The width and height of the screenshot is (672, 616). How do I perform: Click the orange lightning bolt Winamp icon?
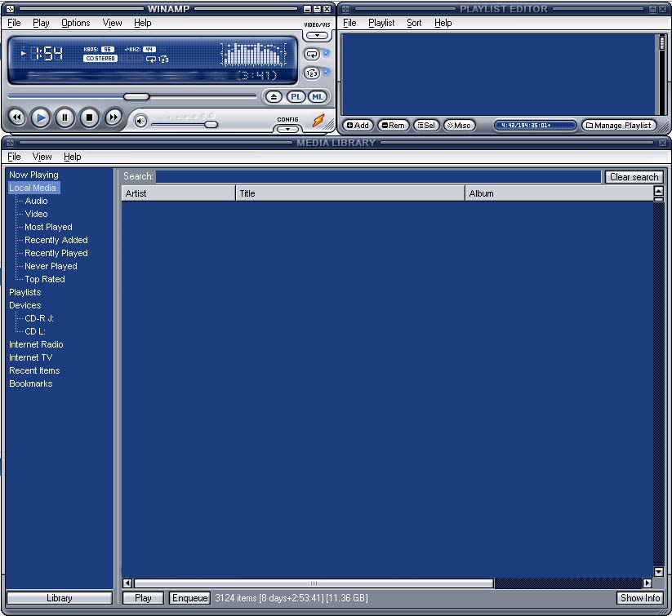click(318, 121)
